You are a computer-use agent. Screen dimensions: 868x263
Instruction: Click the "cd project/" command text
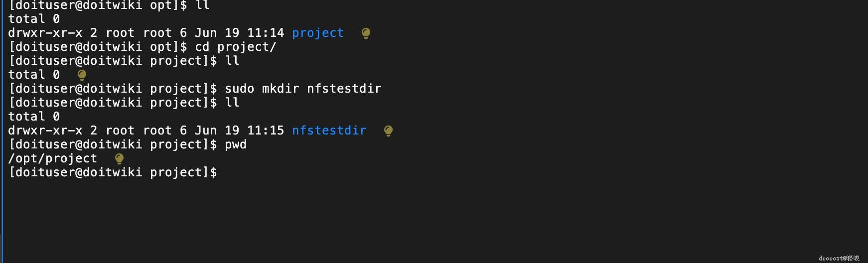[235, 47]
